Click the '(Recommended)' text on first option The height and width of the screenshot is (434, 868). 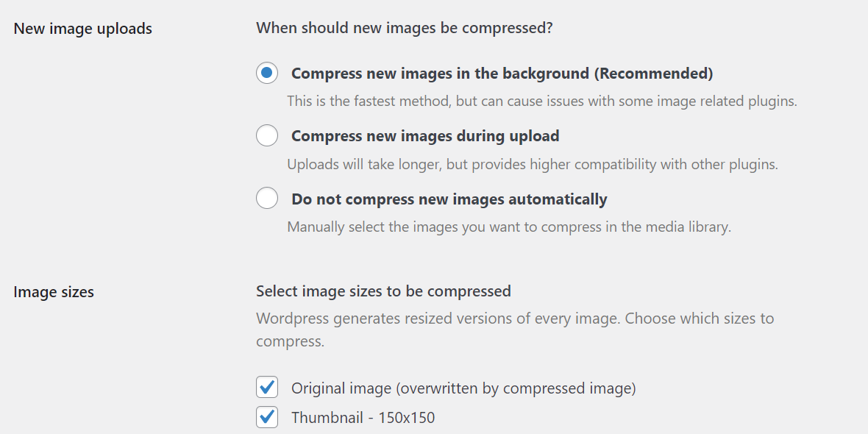[x=653, y=74]
